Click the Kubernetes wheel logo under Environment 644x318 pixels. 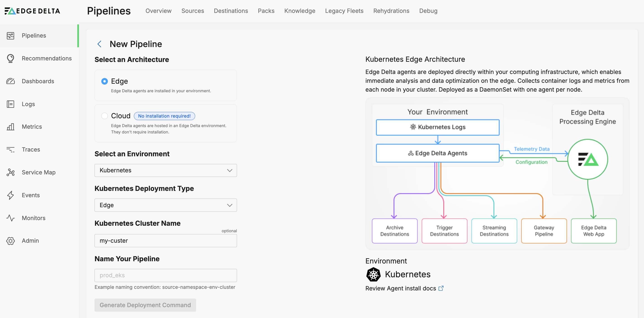373,274
